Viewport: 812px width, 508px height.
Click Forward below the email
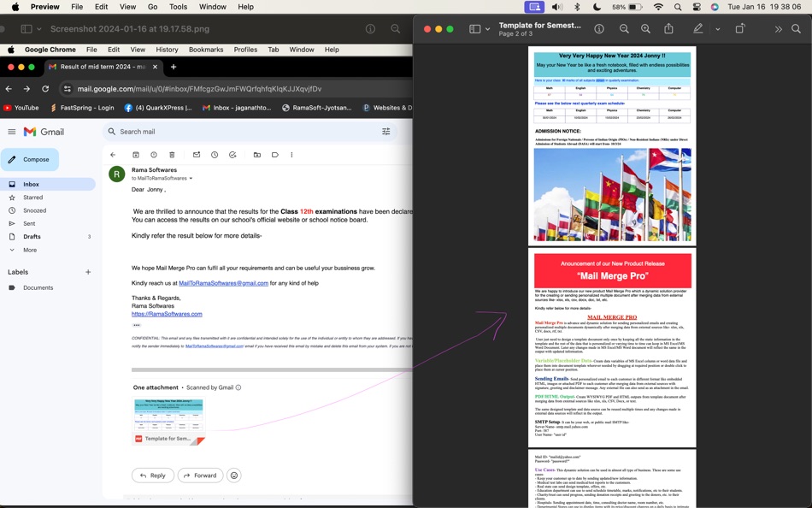200,476
